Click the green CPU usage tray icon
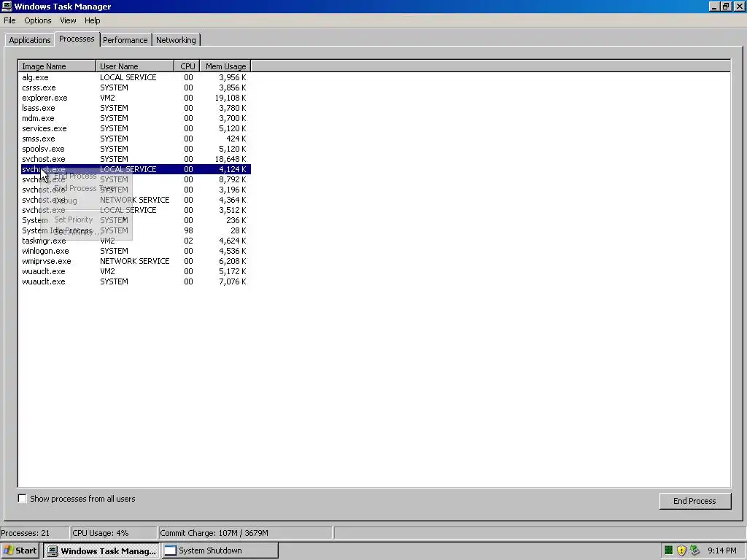 click(x=668, y=551)
